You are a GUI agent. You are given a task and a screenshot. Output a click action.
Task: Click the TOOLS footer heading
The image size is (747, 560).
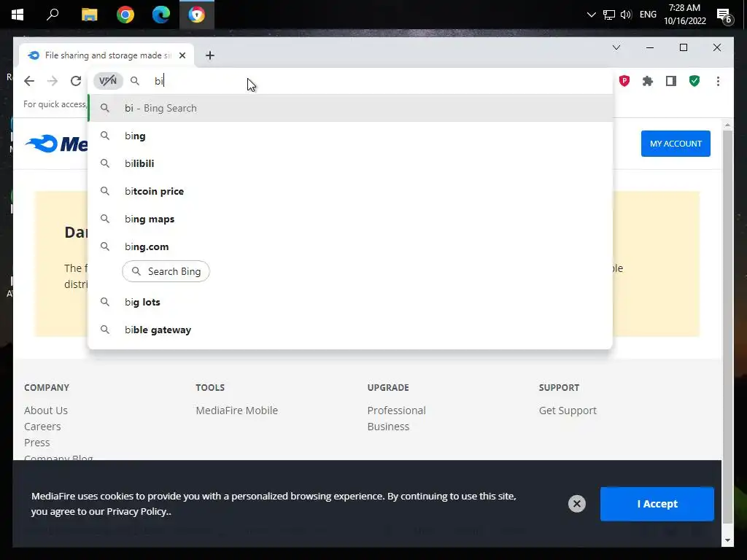click(x=210, y=388)
